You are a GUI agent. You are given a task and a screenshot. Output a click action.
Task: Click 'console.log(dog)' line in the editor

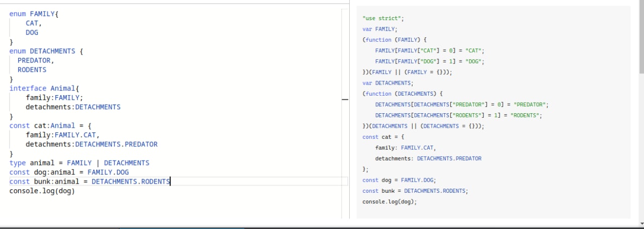point(42,191)
